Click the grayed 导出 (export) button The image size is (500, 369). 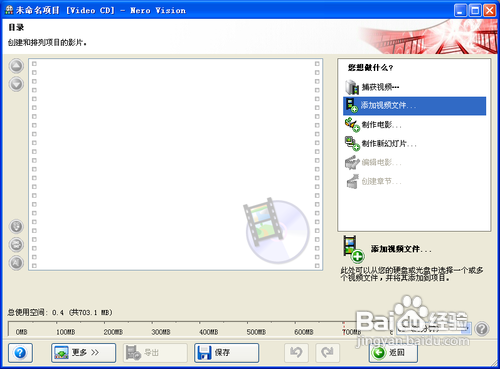[155, 353]
